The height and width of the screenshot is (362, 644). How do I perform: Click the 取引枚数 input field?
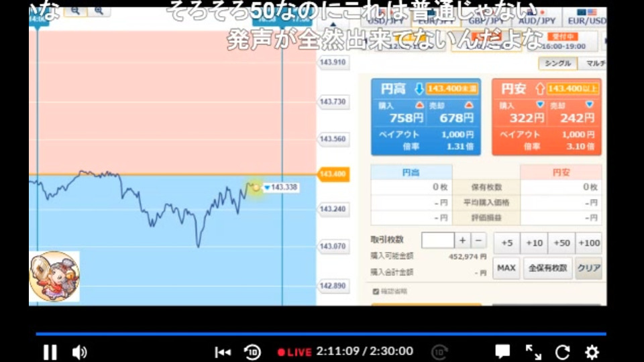pos(438,241)
